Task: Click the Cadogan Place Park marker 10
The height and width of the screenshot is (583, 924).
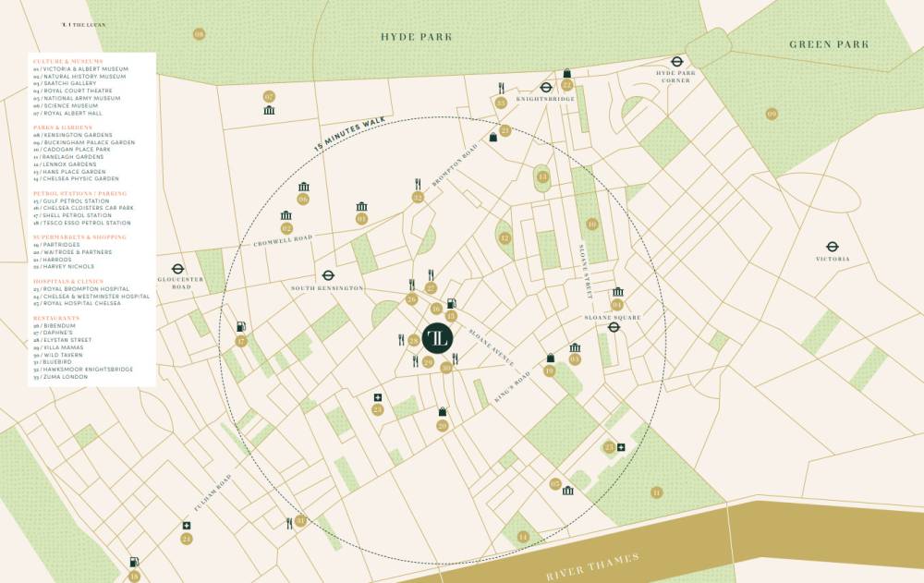Action: click(592, 224)
